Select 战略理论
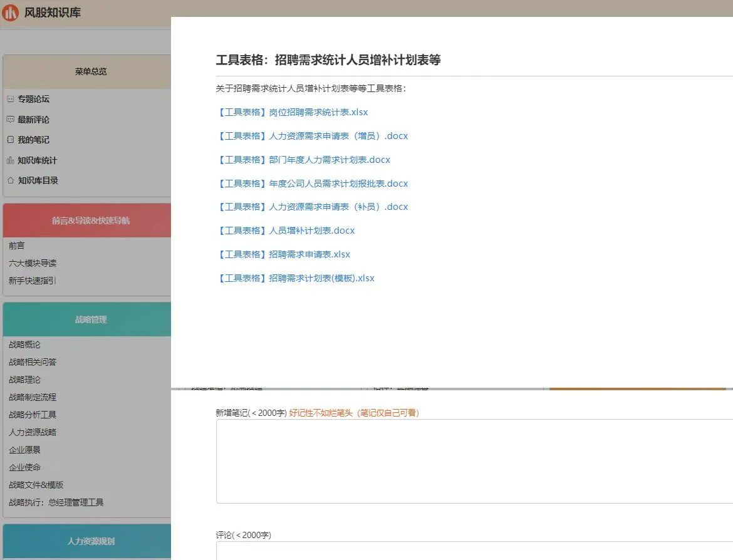Screen dimensions: 733x560 [25, 380]
